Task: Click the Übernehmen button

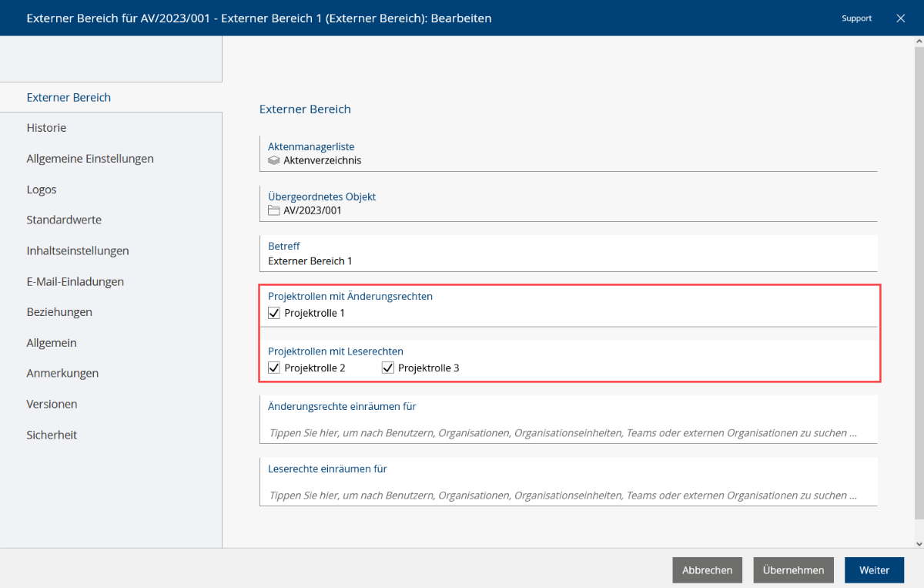Action: [x=793, y=570]
